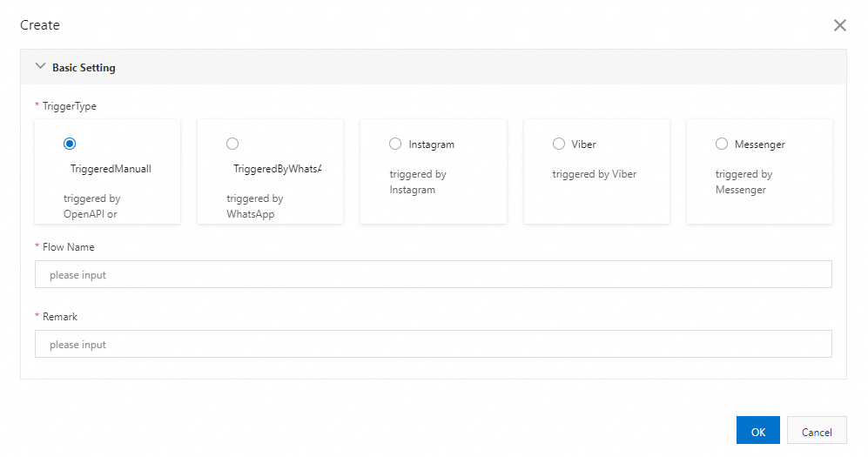Focus the Flow Name input field
The image size is (868, 457).
coord(433,274)
